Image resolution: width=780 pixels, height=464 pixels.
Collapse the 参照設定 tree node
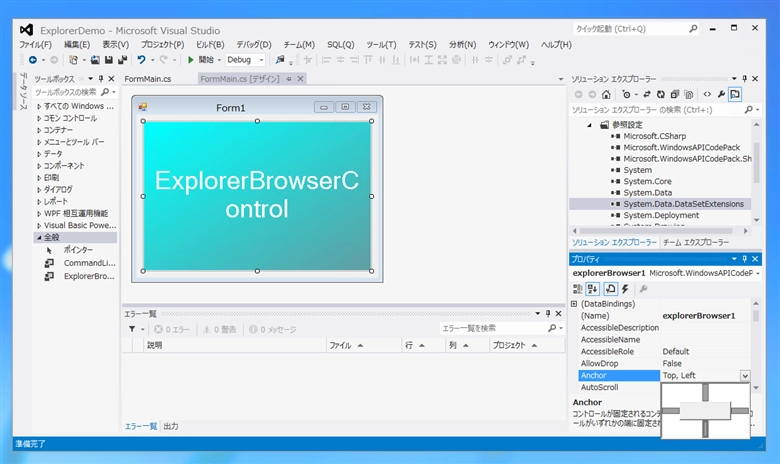[589, 125]
